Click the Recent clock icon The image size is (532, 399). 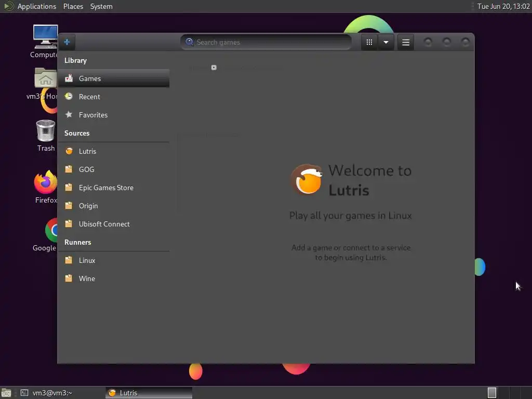[69, 96]
